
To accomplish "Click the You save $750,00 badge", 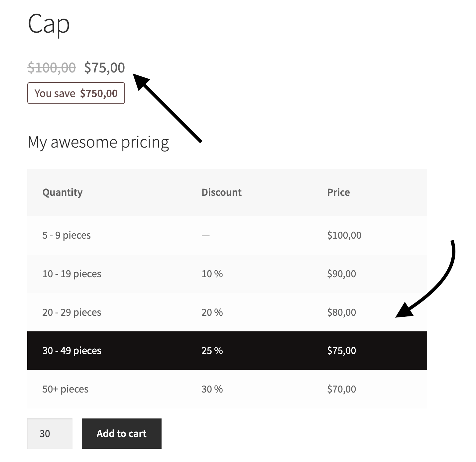I will (76, 93).
